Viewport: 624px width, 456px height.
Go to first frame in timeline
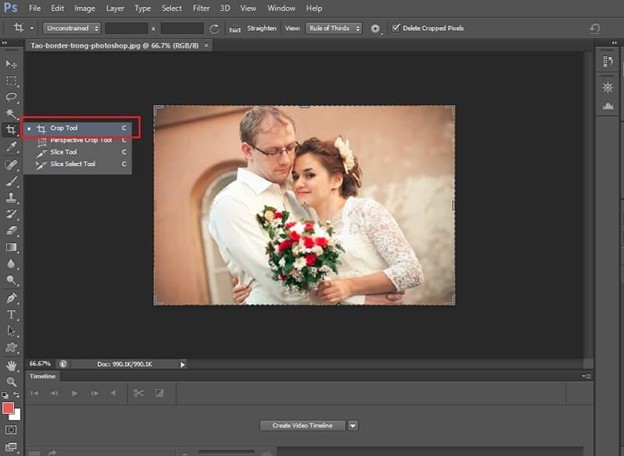35,393
